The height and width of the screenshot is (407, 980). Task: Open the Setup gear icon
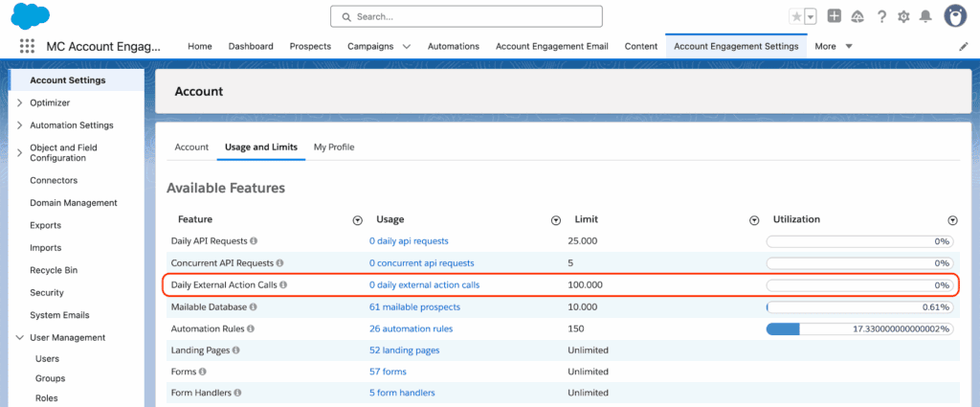click(903, 17)
